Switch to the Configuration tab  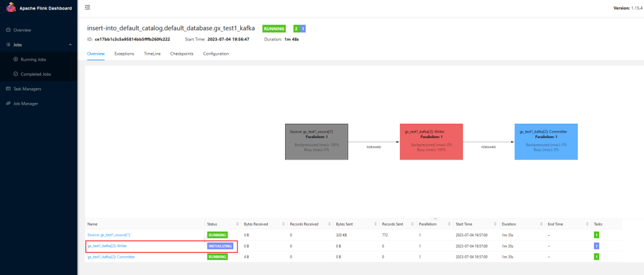(x=216, y=54)
